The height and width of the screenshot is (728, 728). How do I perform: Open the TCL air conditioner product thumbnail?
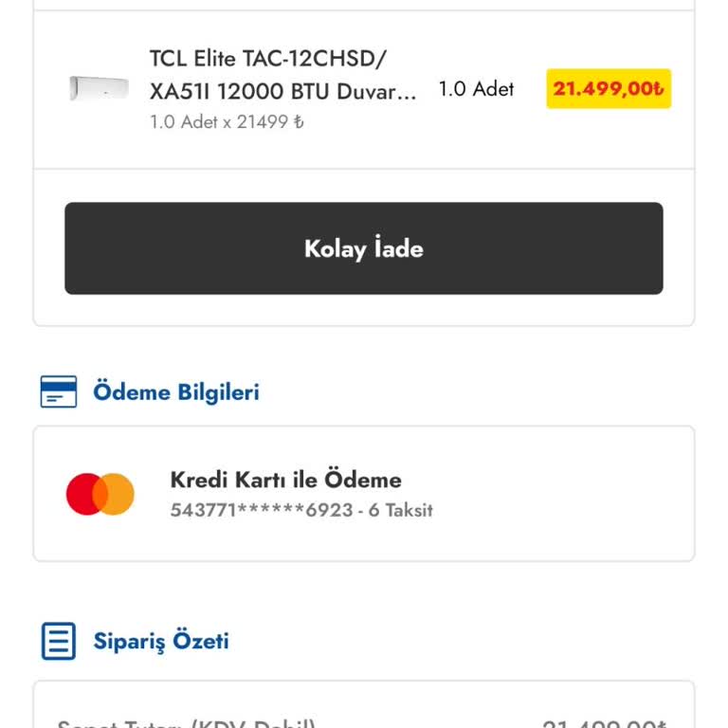pyautogui.click(x=99, y=88)
